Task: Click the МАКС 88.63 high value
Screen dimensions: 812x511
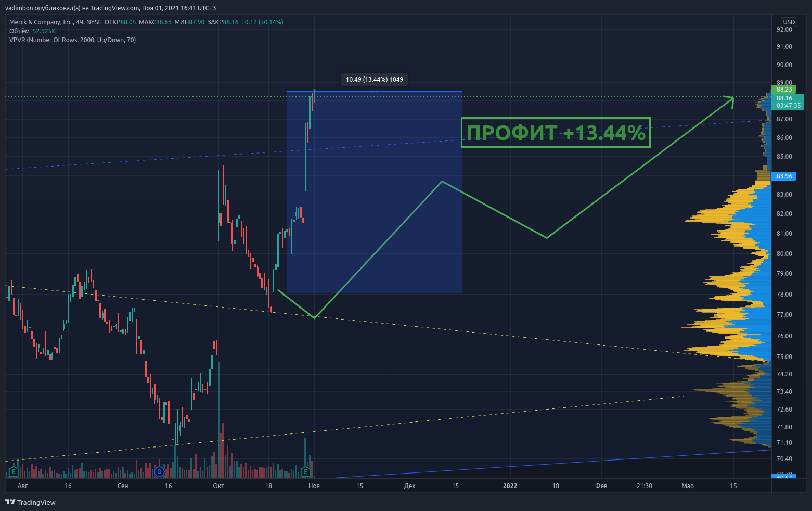Action: click(x=156, y=22)
